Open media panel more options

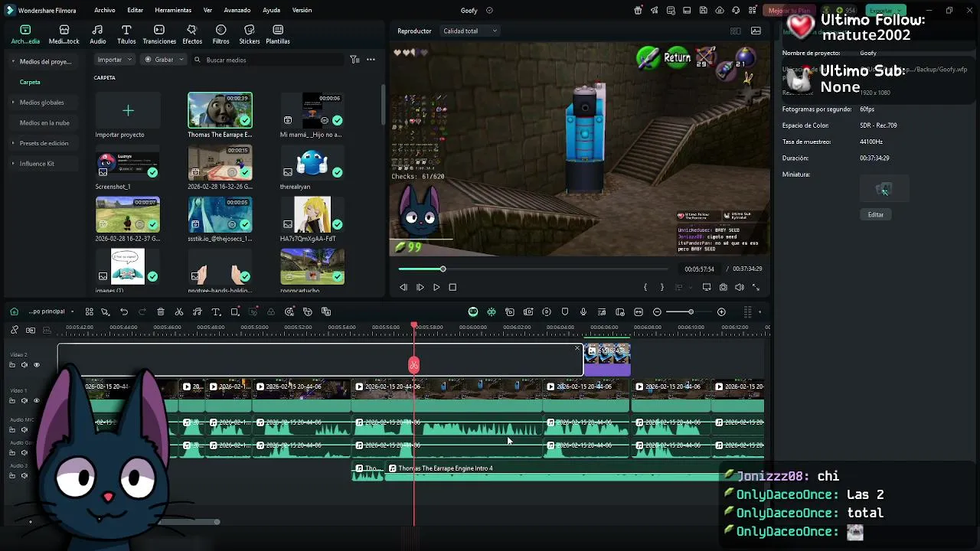371,60
